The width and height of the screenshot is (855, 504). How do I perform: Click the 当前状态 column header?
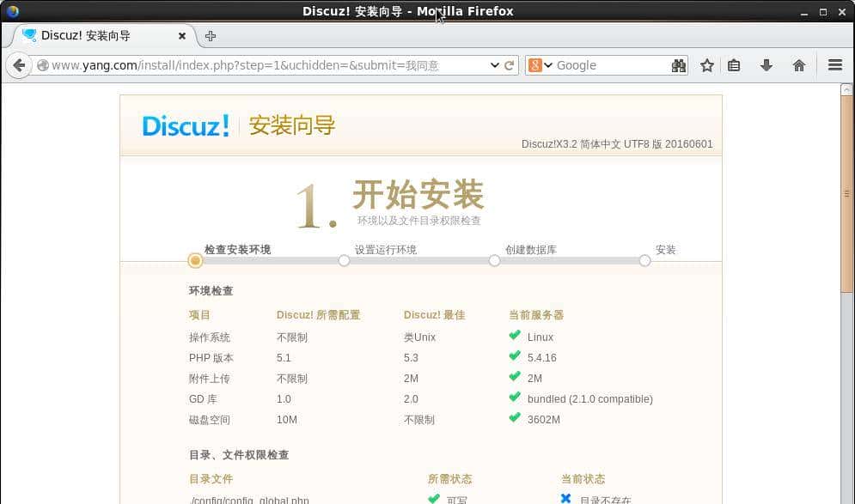tap(583, 479)
